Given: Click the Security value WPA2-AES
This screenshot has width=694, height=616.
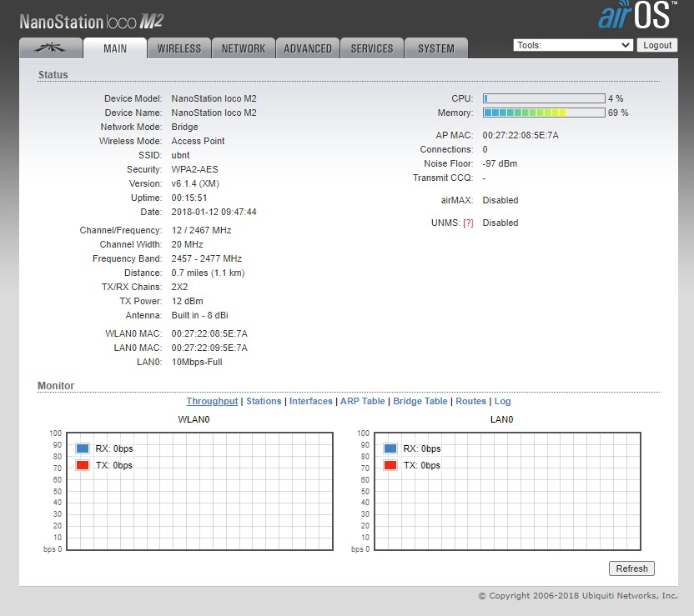Looking at the screenshot, I should [x=194, y=169].
